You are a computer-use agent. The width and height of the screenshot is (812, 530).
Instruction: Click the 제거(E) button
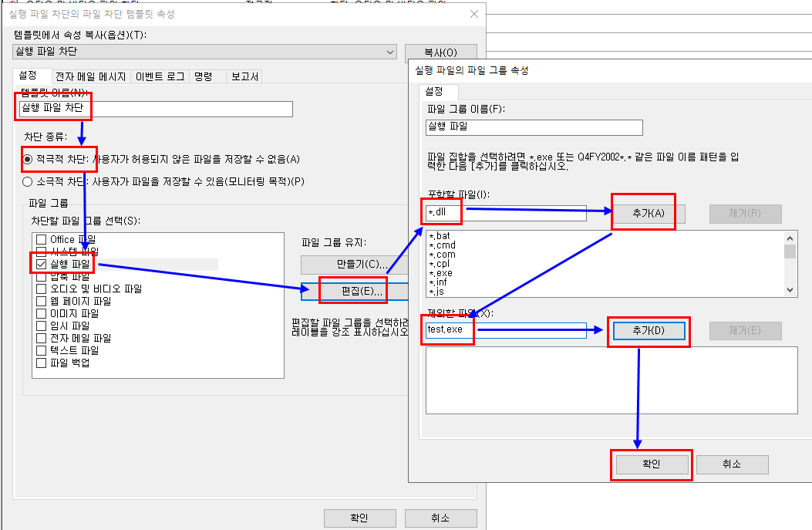745,330
